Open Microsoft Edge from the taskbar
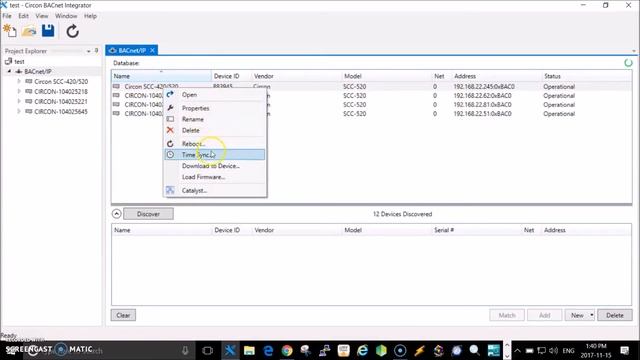This screenshot has width=640, height=360. (268, 350)
